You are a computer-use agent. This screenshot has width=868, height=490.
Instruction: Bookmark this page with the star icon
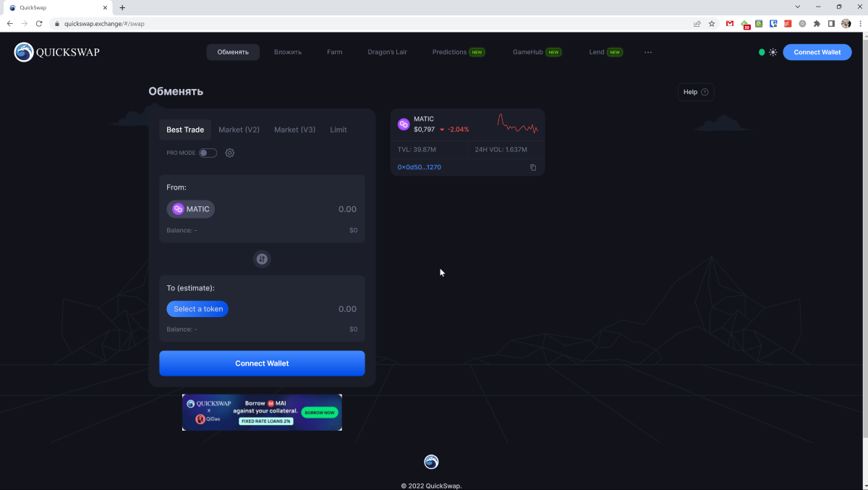click(712, 24)
